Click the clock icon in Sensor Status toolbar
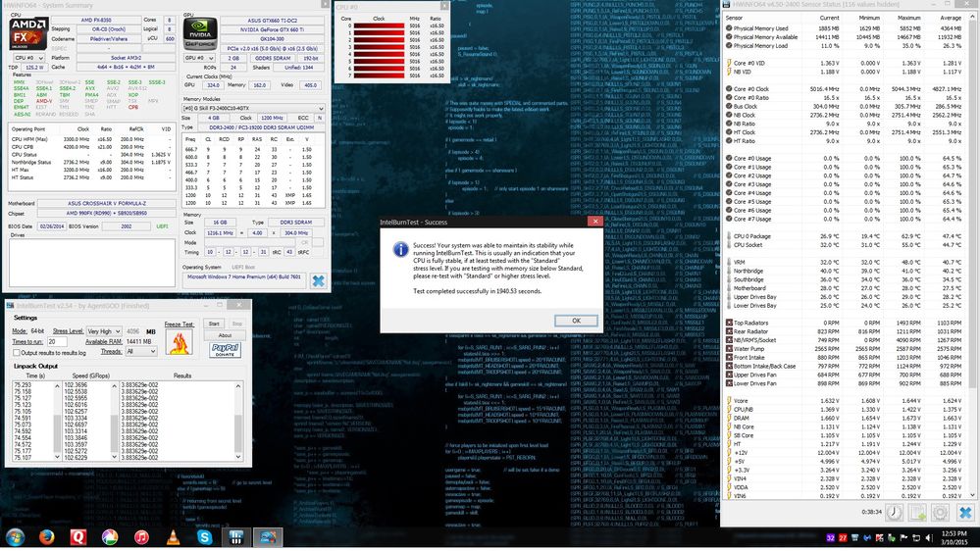The image size is (980, 551). tap(895, 513)
